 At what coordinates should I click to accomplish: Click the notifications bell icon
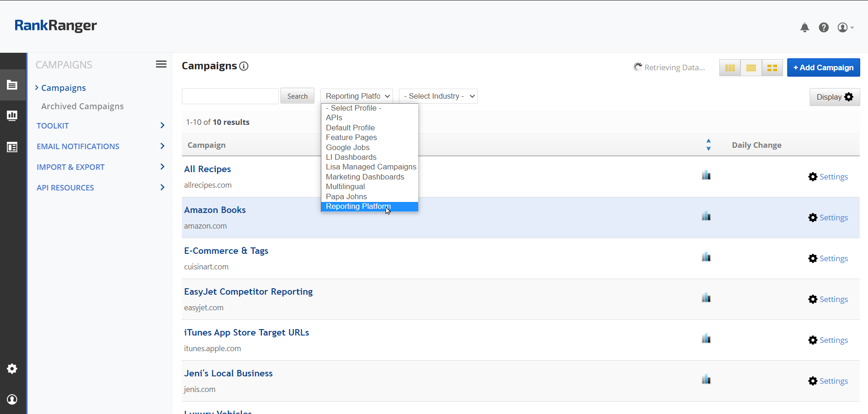pos(804,28)
